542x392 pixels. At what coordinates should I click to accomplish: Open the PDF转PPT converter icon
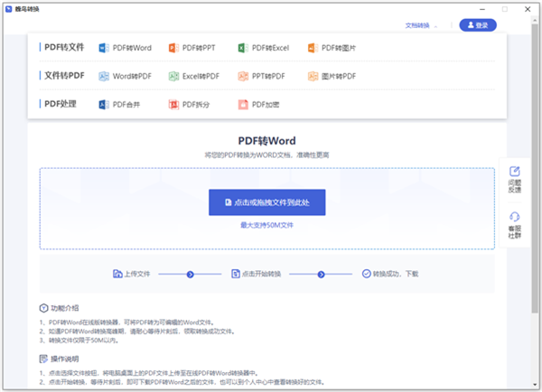click(173, 48)
